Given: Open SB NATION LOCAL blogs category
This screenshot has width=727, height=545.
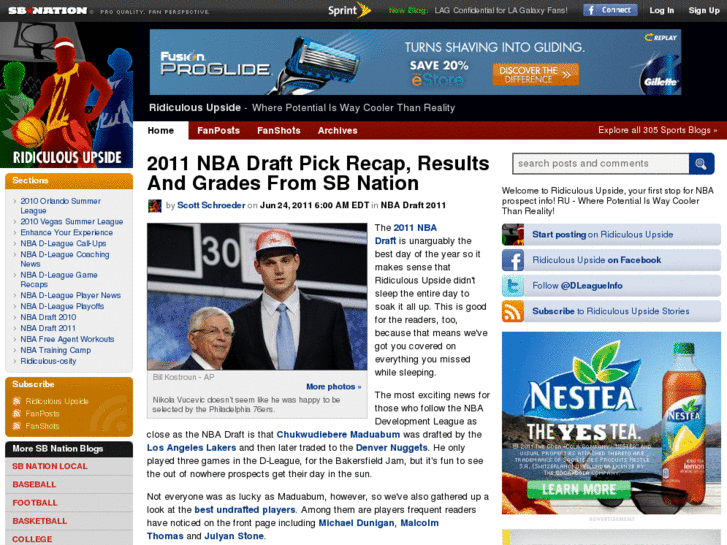Looking at the screenshot, I should (x=50, y=466).
